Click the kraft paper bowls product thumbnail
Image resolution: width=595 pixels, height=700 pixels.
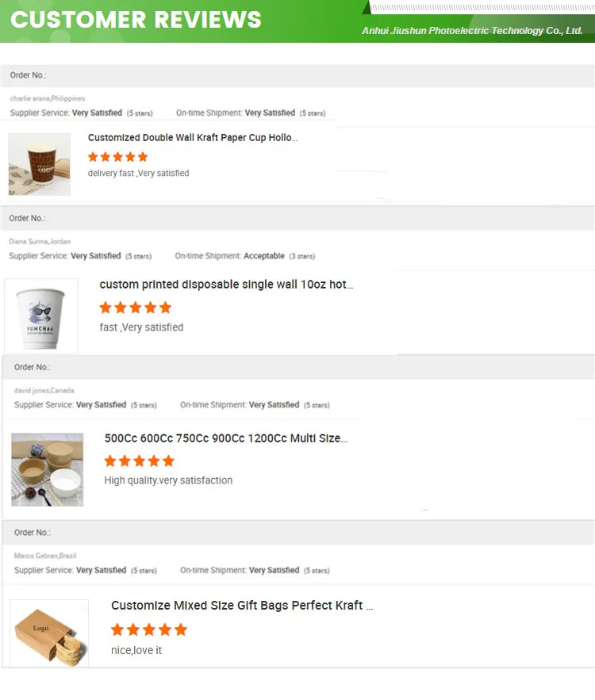coord(48,469)
